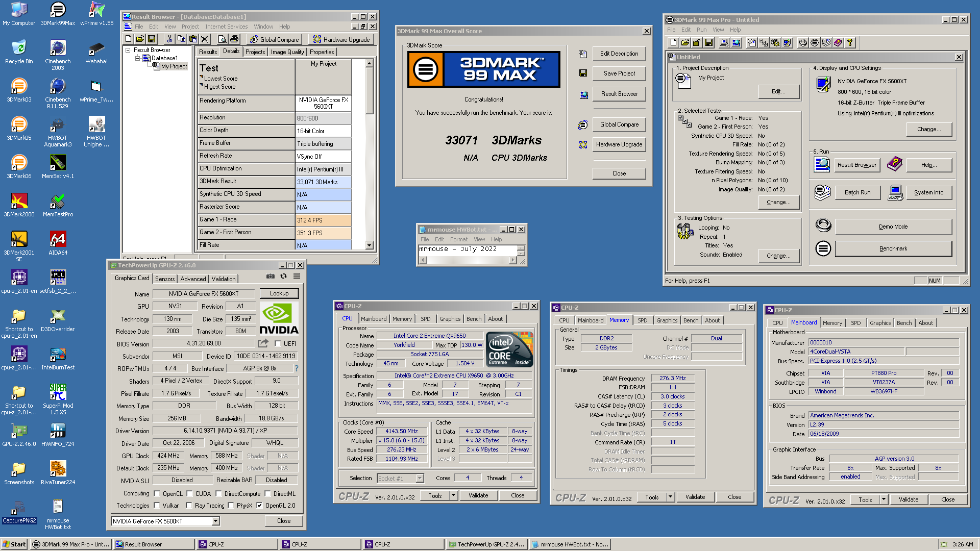Click the Save disk icon in Result Browser
980x551 pixels.
point(152,39)
